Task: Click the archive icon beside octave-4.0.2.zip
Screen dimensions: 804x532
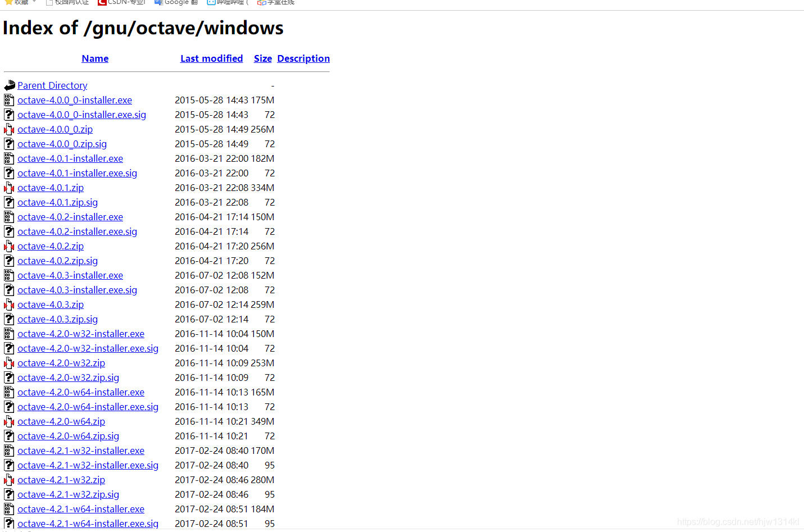Action: coord(9,246)
